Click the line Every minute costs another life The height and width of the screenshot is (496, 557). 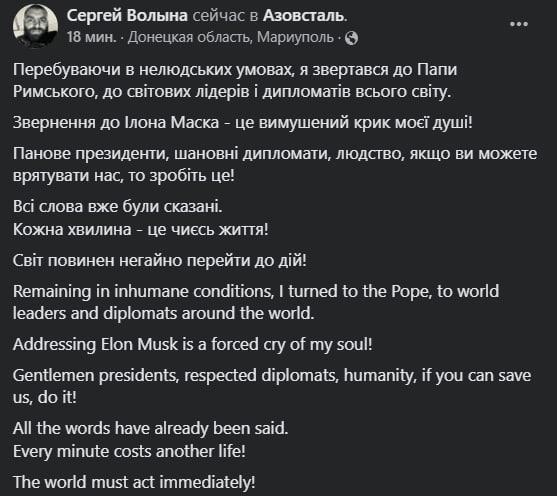[129, 452]
